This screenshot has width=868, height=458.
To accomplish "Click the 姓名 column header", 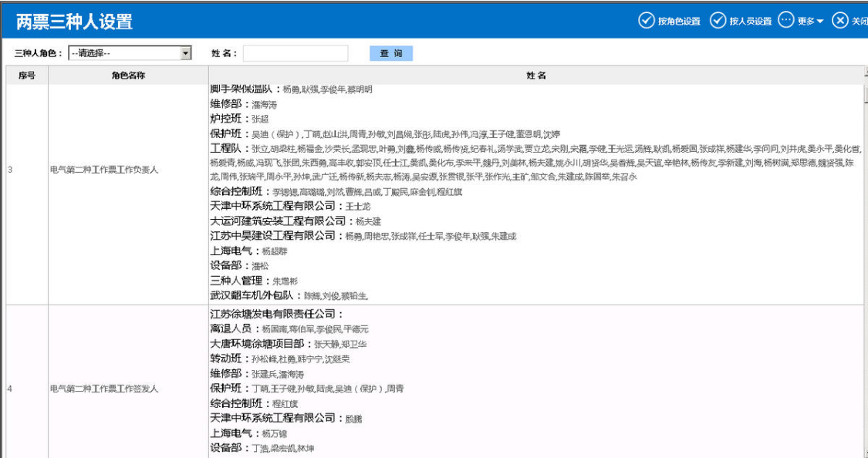I will pyautogui.click(x=536, y=76).
